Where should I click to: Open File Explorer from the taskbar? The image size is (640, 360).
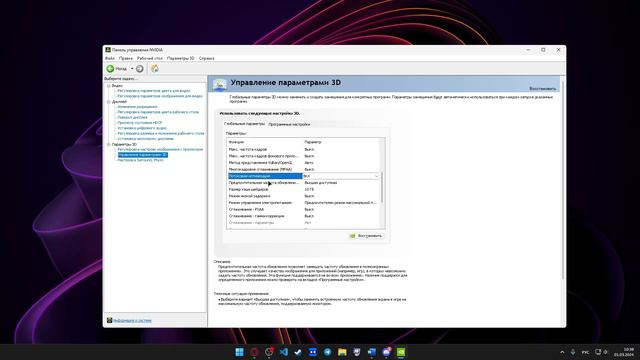point(342,352)
